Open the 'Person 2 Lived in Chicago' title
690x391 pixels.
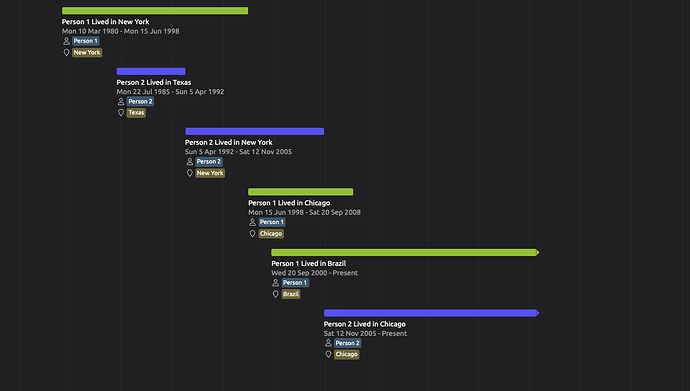pyautogui.click(x=365, y=324)
